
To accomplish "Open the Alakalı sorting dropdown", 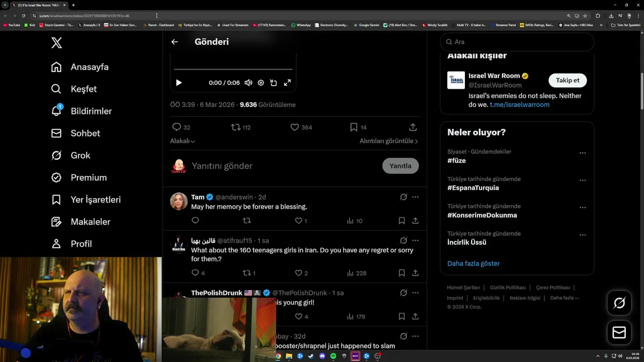I will [x=183, y=141].
